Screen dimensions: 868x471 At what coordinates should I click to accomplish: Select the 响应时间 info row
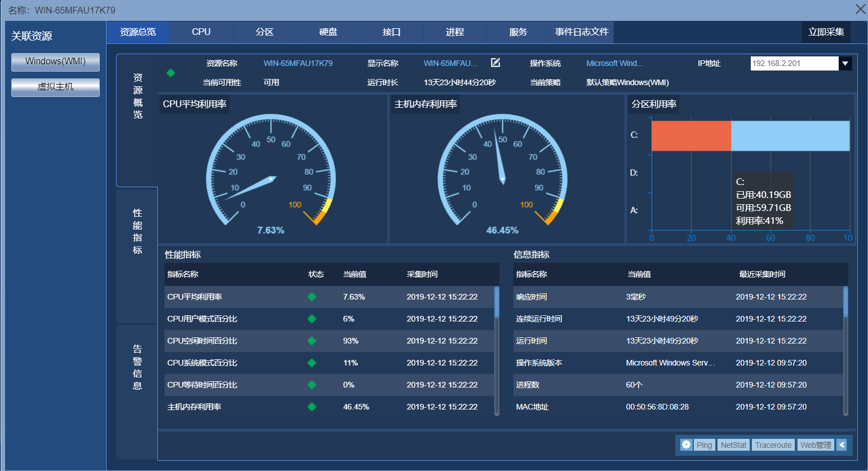click(678, 297)
